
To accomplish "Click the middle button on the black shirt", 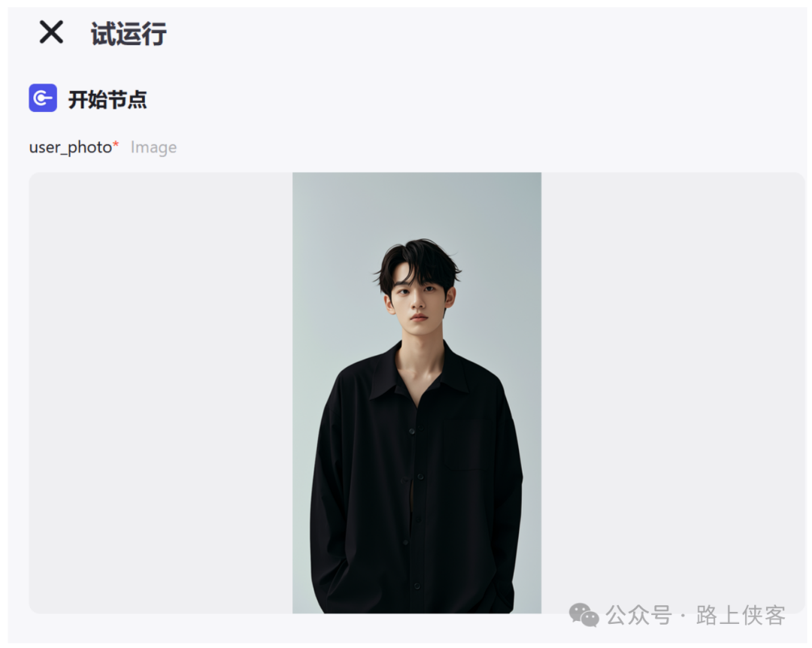I will [x=420, y=477].
